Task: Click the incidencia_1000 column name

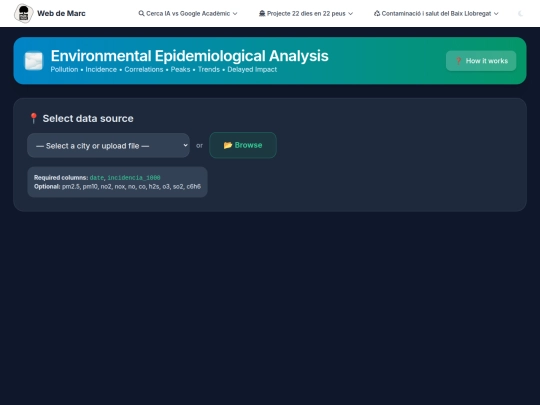Action: [x=134, y=178]
